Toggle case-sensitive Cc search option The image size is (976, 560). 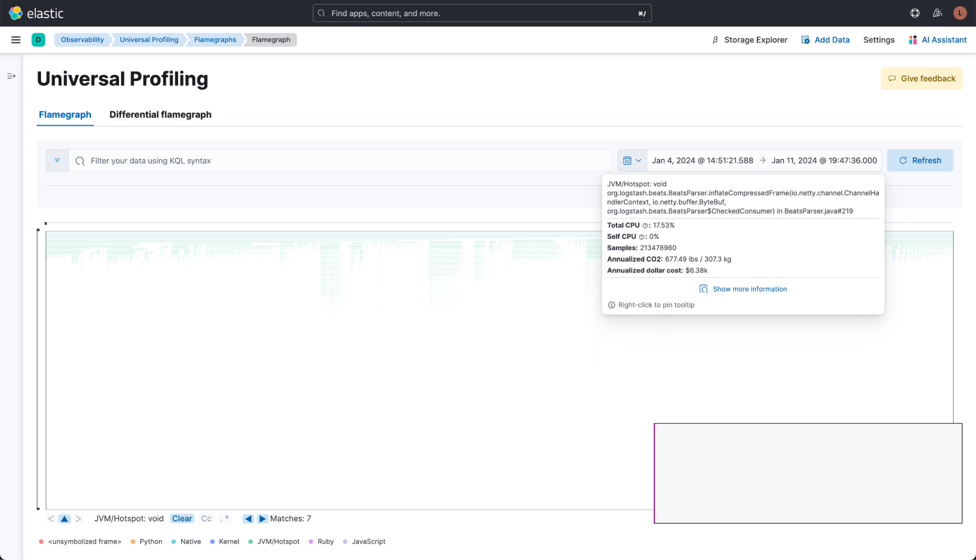pyautogui.click(x=207, y=519)
